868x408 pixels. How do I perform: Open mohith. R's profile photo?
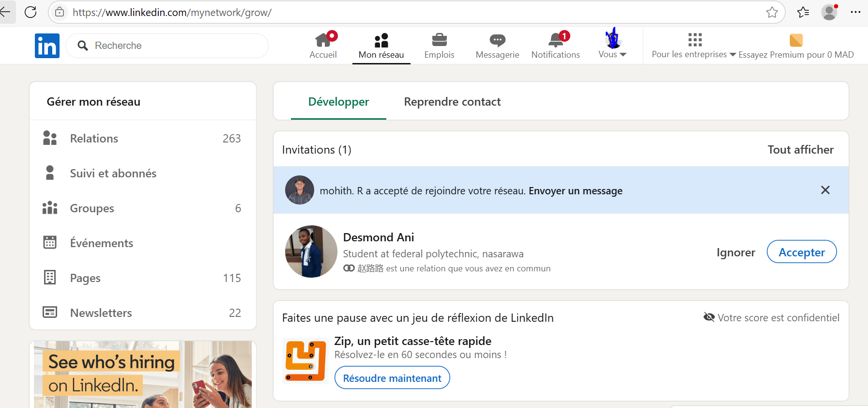(300, 190)
